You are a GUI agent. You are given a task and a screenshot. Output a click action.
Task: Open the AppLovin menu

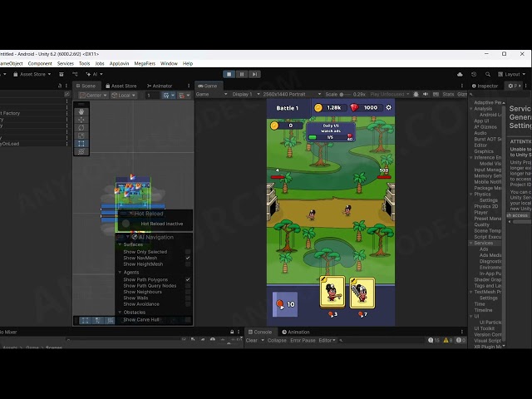(119, 63)
